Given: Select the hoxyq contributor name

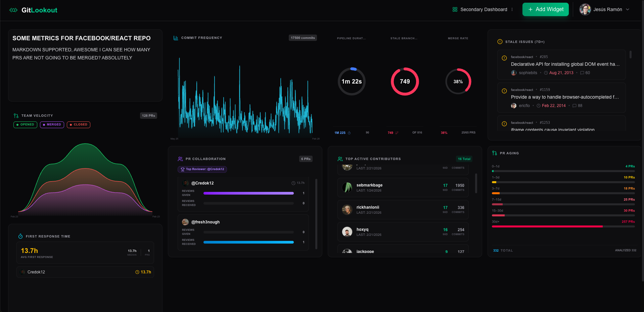Looking at the screenshot, I should pos(362,229).
